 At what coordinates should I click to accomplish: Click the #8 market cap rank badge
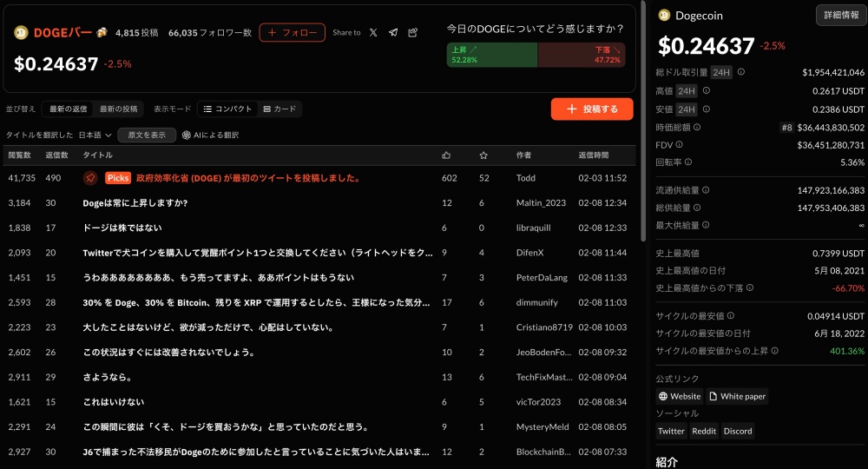click(x=786, y=128)
